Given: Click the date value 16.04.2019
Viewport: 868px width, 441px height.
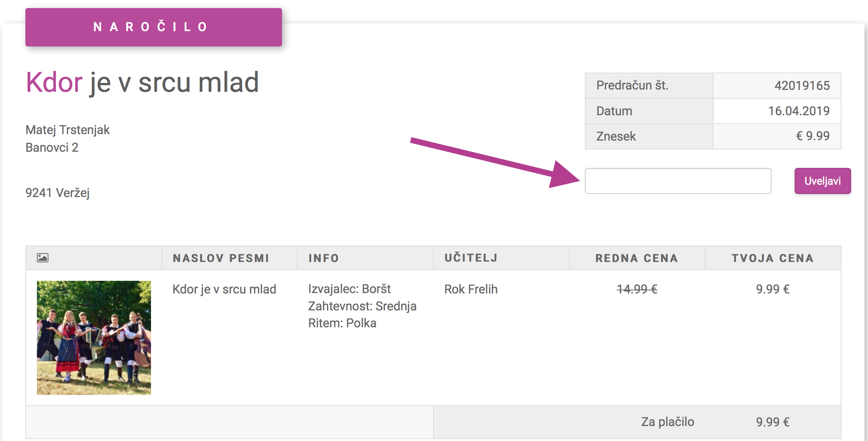Looking at the screenshot, I should [x=798, y=111].
